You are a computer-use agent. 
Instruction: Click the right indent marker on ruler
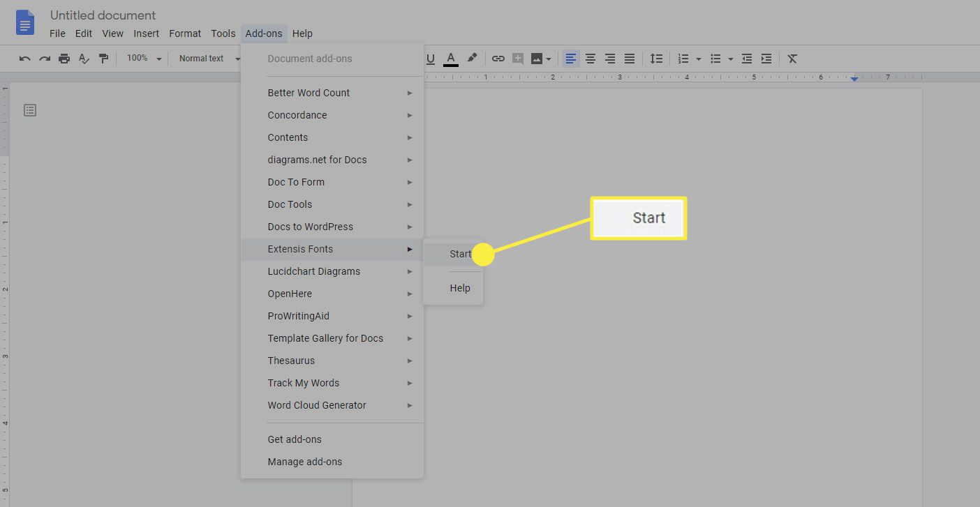click(x=854, y=79)
